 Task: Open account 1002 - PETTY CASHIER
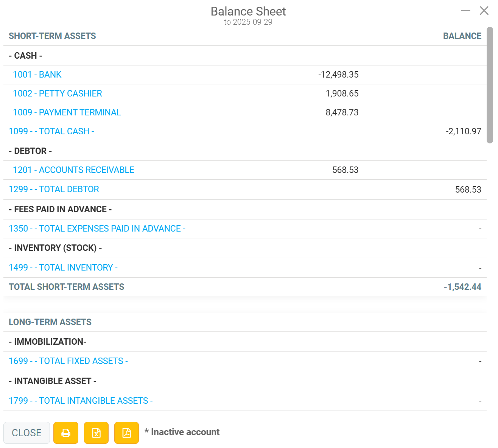tap(58, 93)
